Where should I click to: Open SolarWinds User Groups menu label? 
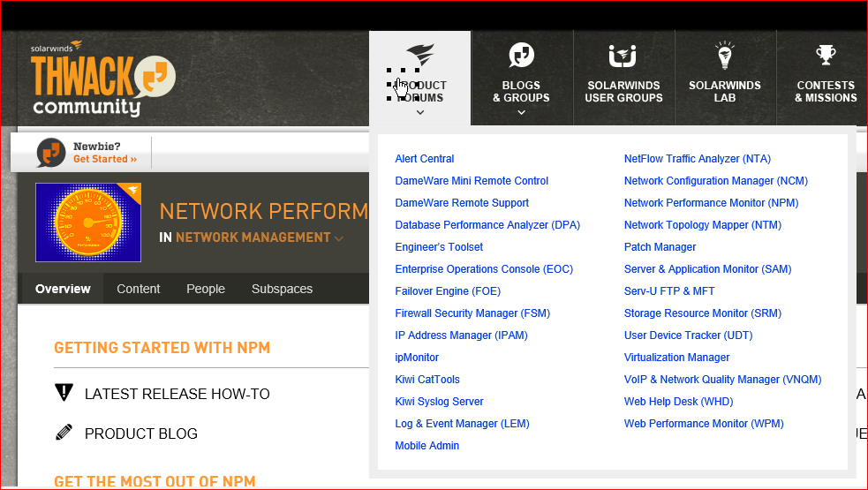coord(623,91)
